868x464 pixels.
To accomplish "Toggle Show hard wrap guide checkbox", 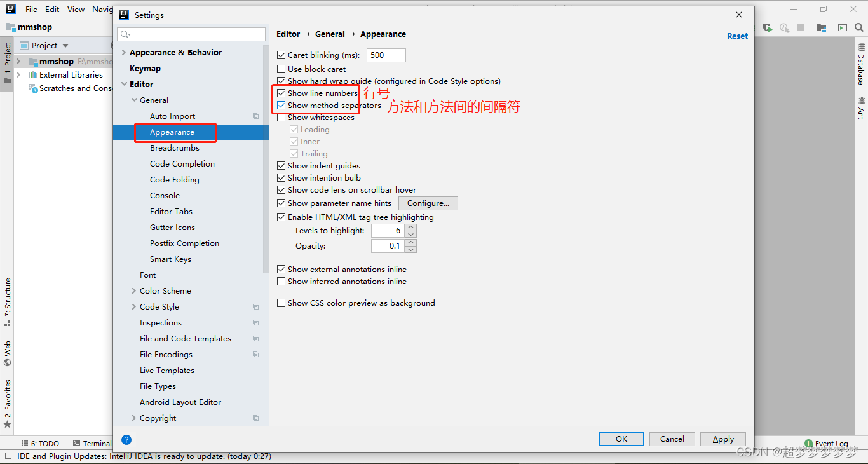I will click(281, 81).
